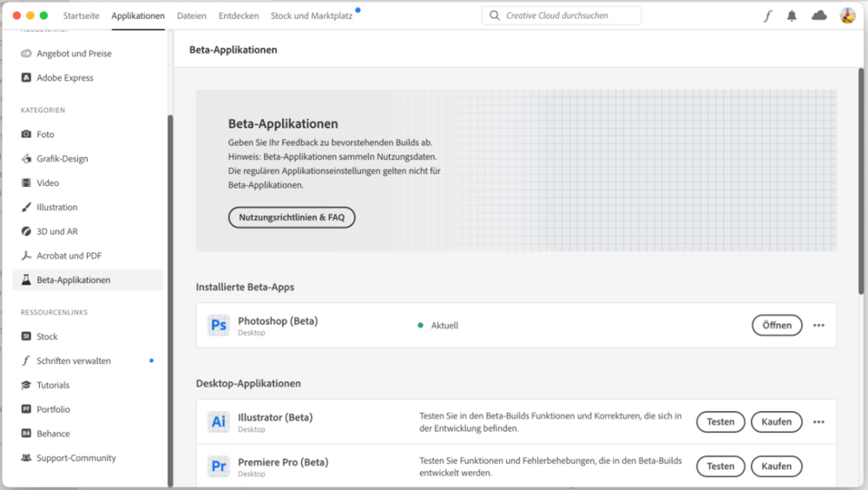This screenshot has width=868, height=490.
Task: Select the Foto category in sidebar
Action: point(45,135)
